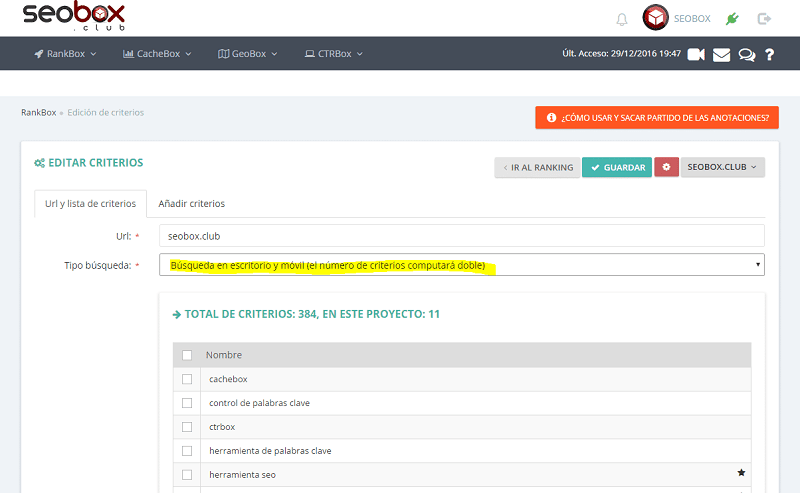Click the ctrbox criterion text

[x=222, y=427]
